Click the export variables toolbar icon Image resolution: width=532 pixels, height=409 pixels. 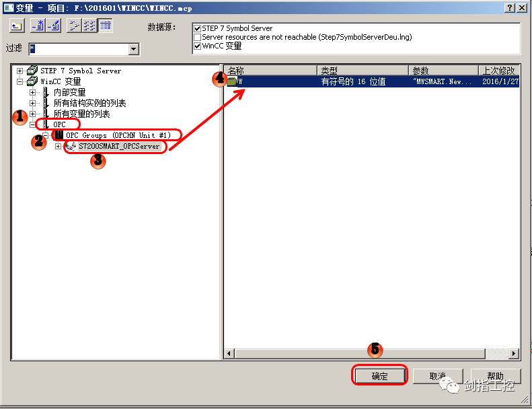tap(54, 26)
